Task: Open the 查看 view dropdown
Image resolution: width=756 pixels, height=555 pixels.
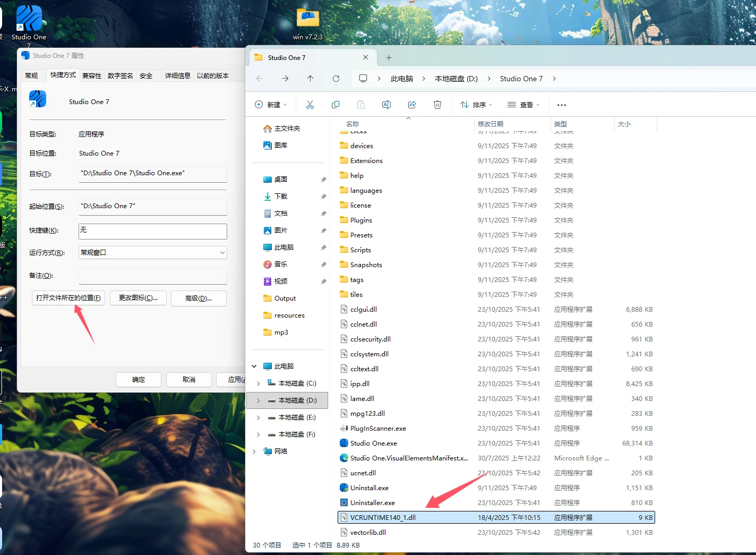Action: 523,105
